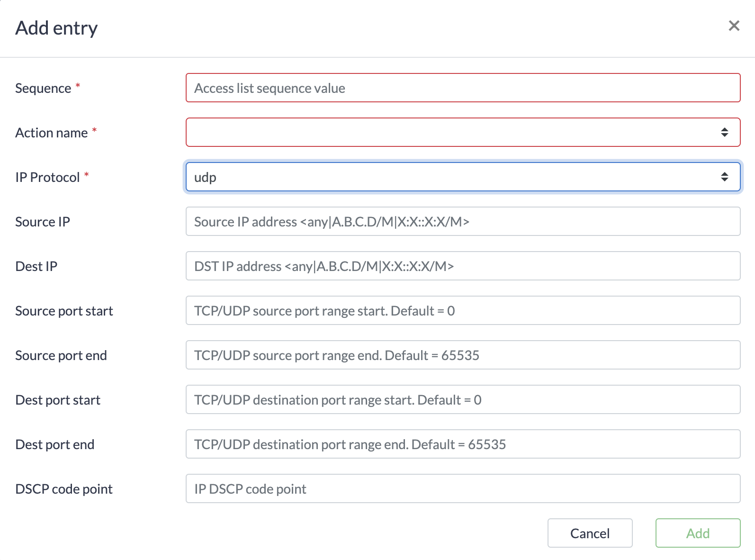Click the up-down arrows in Action name
The image size is (755, 560).
pyautogui.click(x=724, y=133)
